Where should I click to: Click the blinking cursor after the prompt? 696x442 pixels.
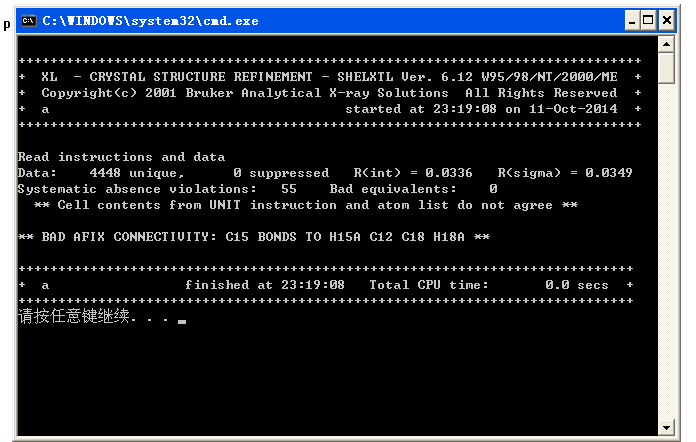(182, 322)
